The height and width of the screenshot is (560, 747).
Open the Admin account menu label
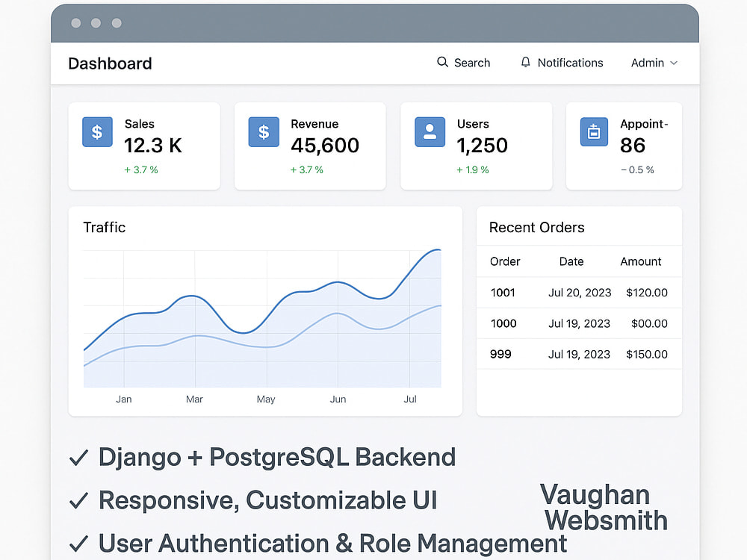click(648, 63)
